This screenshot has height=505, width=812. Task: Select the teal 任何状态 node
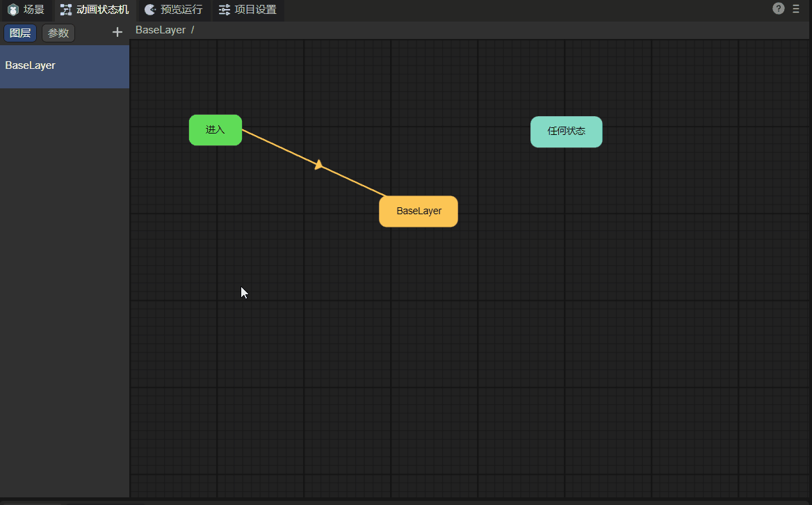[x=566, y=131]
